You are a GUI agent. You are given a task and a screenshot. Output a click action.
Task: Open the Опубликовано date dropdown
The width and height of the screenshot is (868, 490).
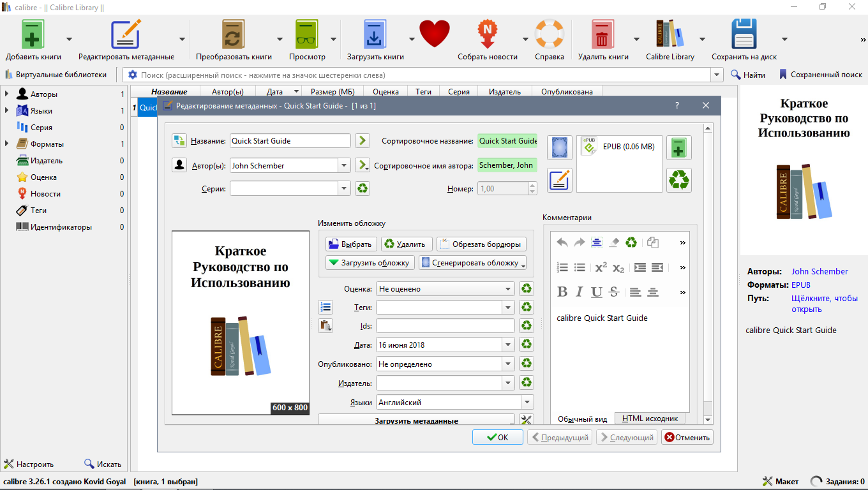click(508, 364)
